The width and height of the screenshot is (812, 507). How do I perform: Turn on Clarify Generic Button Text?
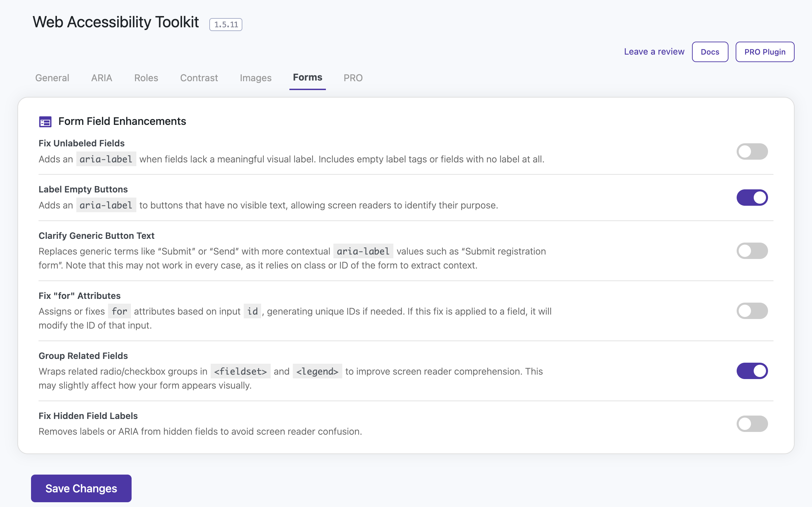click(x=752, y=251)
